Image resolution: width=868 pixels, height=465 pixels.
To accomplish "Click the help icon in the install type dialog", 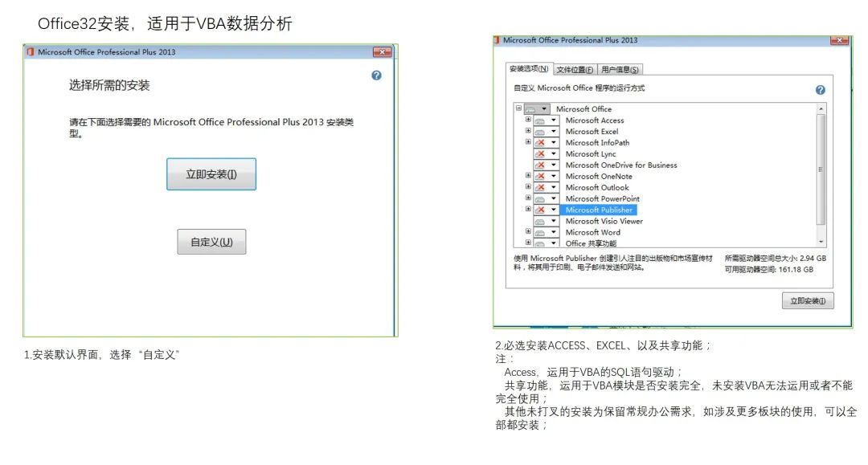I will [376, 75].
